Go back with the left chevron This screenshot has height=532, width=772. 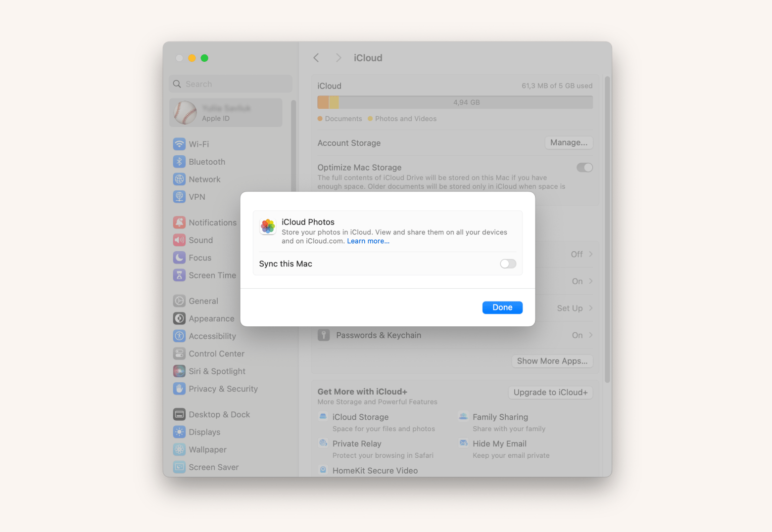point(316,58)
